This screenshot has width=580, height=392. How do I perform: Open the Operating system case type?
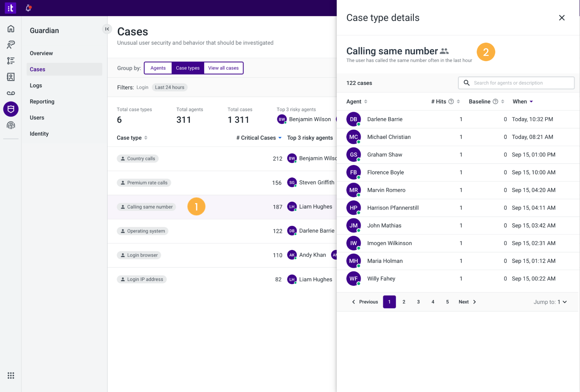tap(142, 231)
